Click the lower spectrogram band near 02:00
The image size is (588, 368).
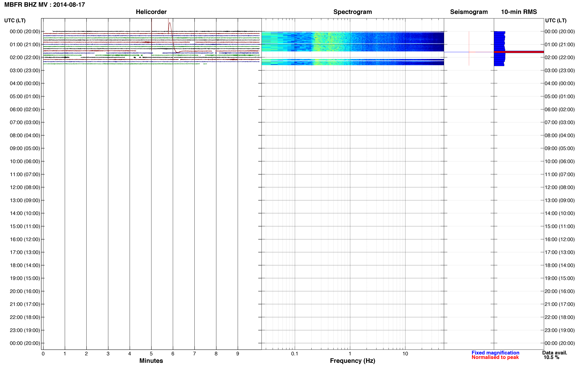(x=352, y=62)
